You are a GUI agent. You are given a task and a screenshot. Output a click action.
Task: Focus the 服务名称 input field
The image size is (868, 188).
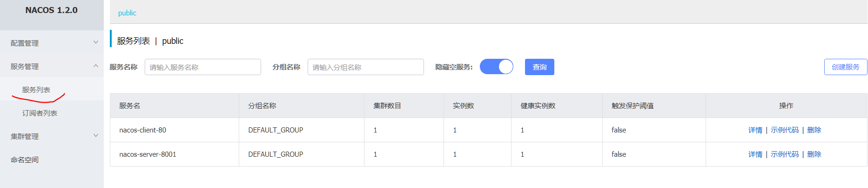[x=203, y=67]
